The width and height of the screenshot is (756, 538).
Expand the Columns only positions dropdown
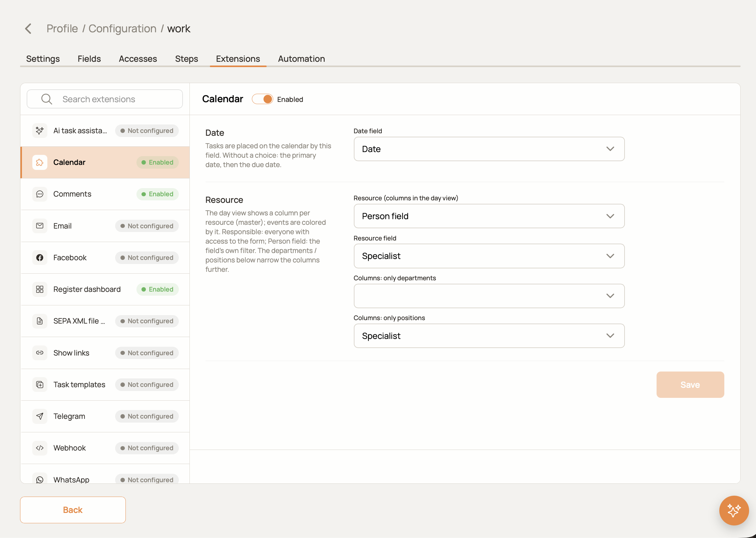click(489, 336)
